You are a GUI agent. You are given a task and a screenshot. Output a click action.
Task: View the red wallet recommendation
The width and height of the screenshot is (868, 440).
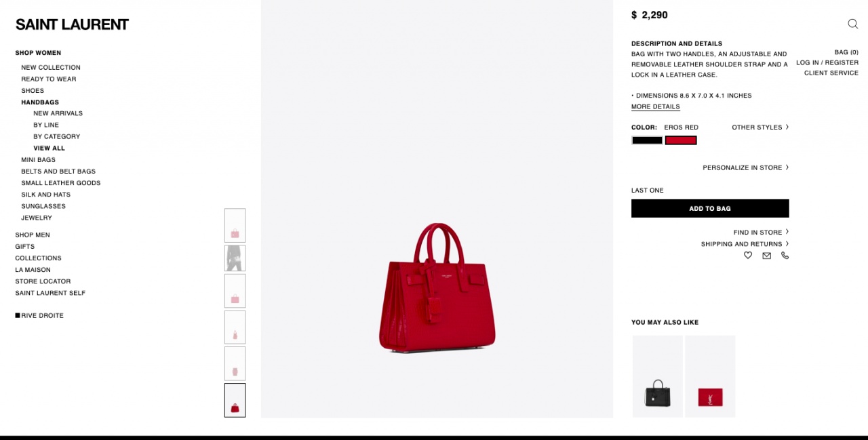[711, 376]
